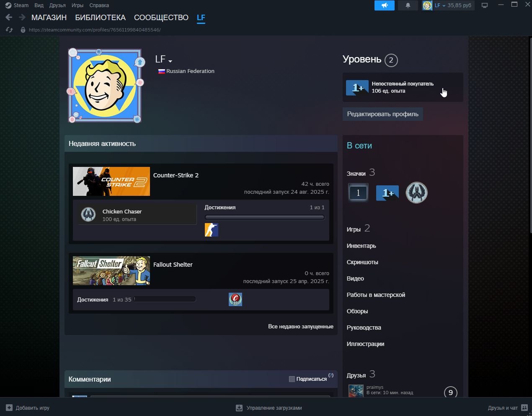Select the LF profile tab
The height and width of the screenshot is (416, 532).
coord(201,18)
